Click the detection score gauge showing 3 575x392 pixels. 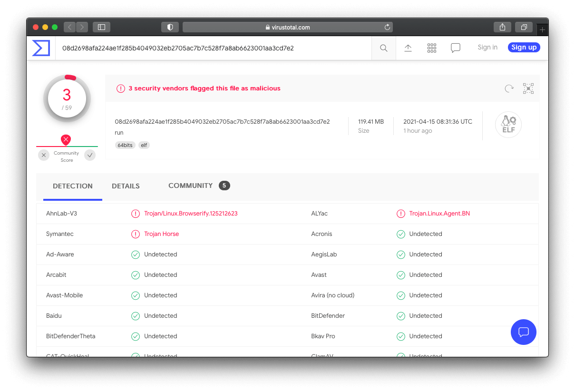(x=67, y=98)
